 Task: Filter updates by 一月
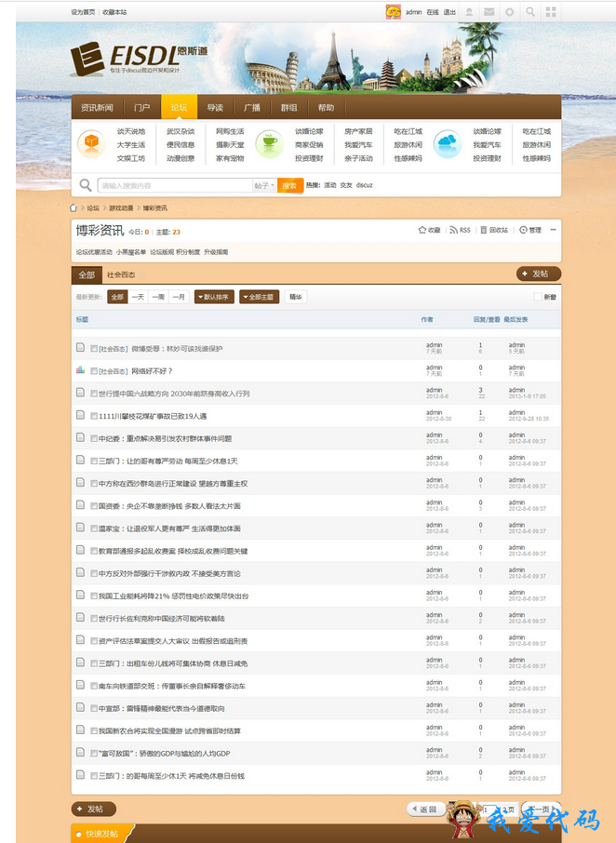[x=179, y=297]
